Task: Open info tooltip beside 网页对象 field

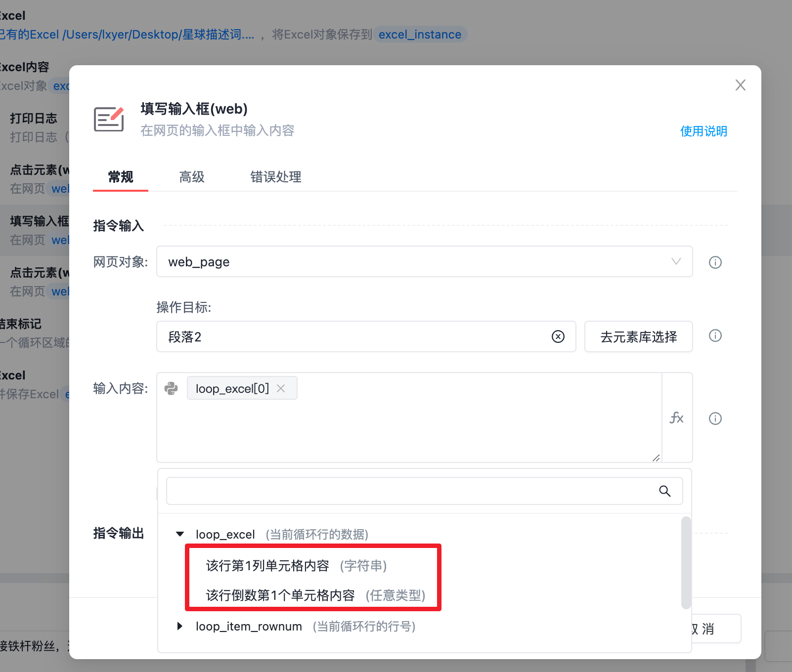Action: point(715,262)
